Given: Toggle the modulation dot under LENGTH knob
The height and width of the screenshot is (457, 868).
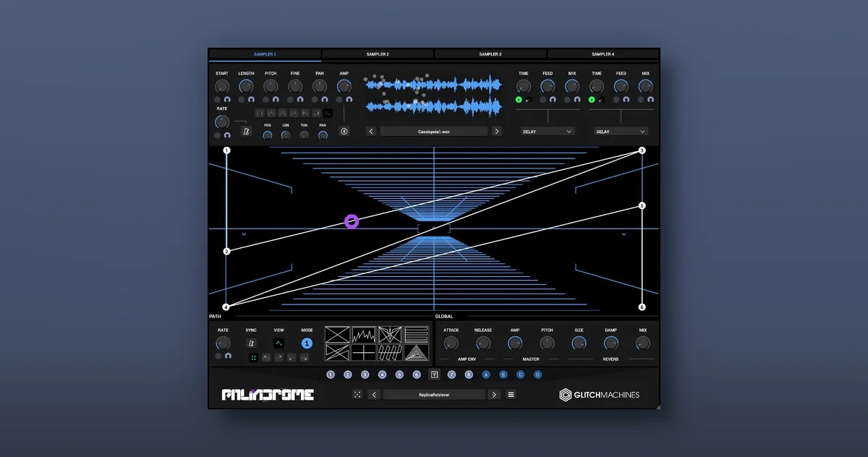Looking at the screenshot, I should [242, 100].
